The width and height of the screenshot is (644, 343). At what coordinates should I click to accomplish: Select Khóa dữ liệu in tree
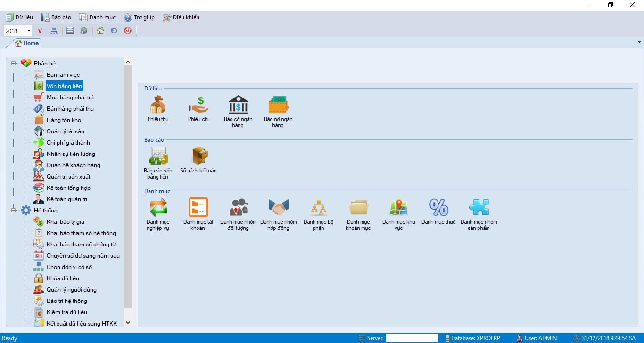pyautogui.click(x=63, y=278)
